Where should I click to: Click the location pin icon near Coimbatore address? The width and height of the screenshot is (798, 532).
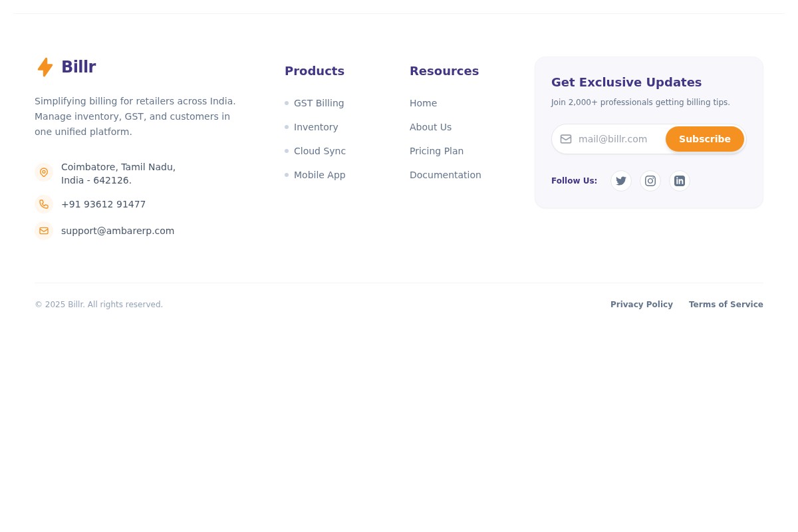tap(44, 172)
